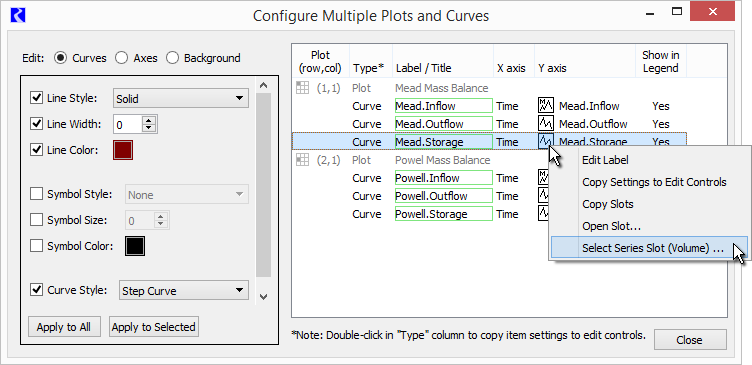Image resolution: width=752 pixels, height=365 pixels.
Task: Click the X axis column header
Action: click(514, 61)
